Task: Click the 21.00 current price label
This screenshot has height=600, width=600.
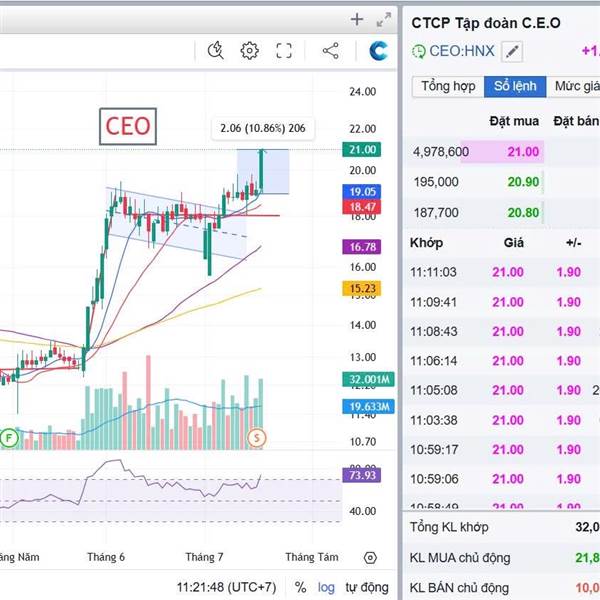Action: (362, 149)
